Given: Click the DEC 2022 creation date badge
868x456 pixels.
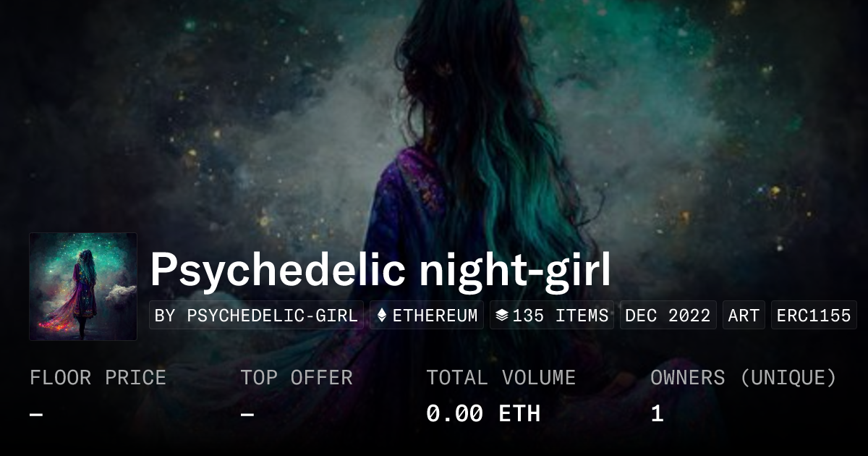Looking at the screenshot, I should pos(668,316).
